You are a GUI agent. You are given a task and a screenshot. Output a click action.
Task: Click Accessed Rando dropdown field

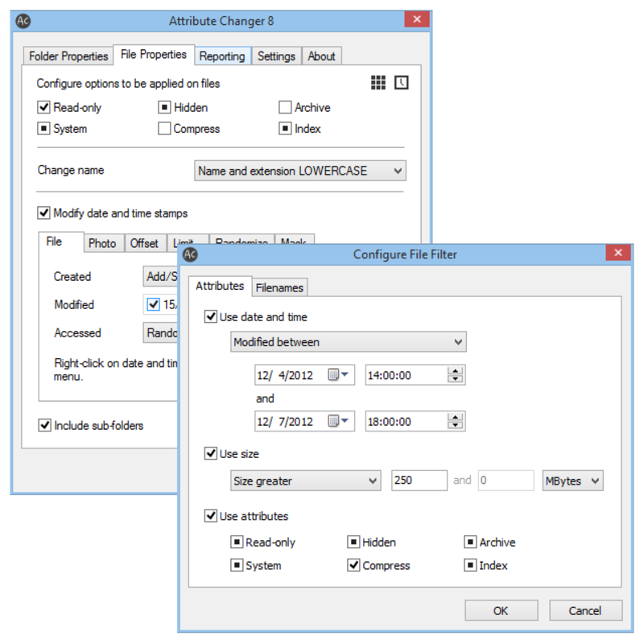pyautogui.click(x=160, y=332)
